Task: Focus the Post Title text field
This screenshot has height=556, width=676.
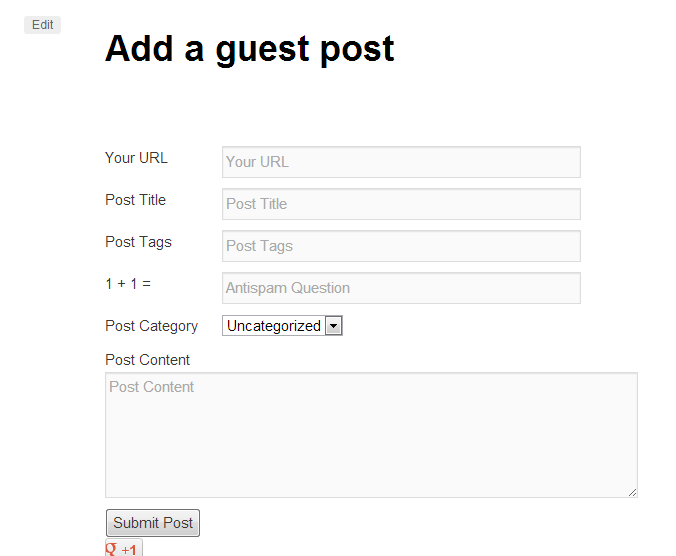Action: point(400,204)
